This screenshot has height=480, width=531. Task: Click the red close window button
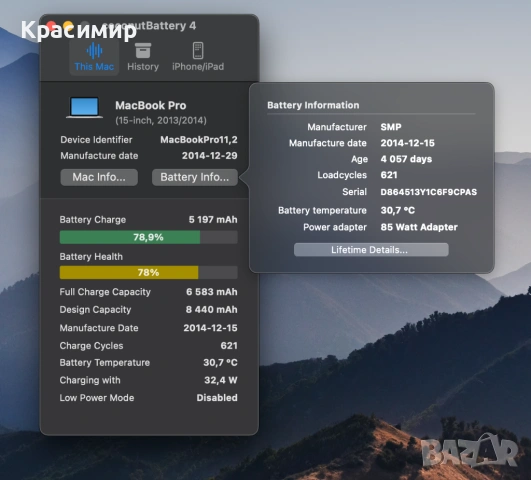[51, 26]
